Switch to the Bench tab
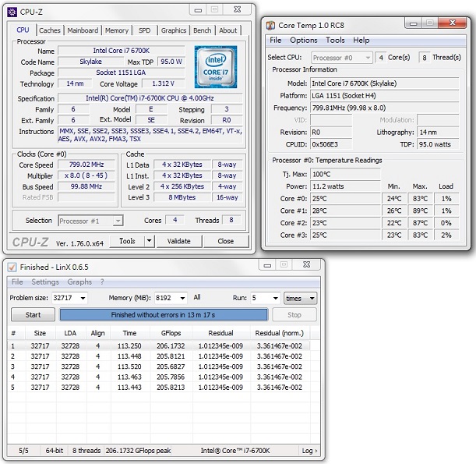The width and height of the screenshot is (476, 464). [x=203, y=30]
